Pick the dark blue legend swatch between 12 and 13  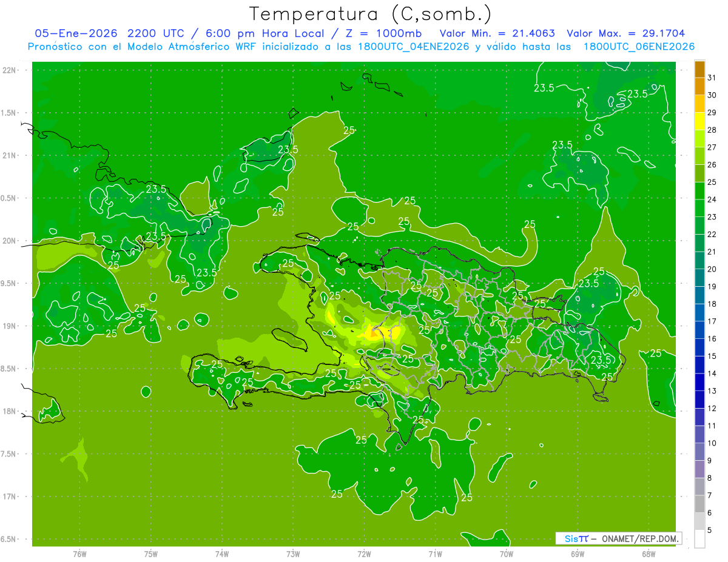pos(699,400)
